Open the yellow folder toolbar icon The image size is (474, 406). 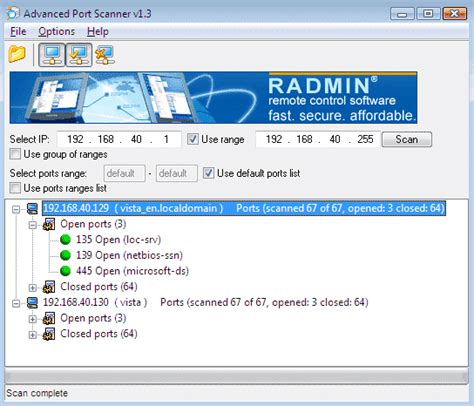point(17,54)
